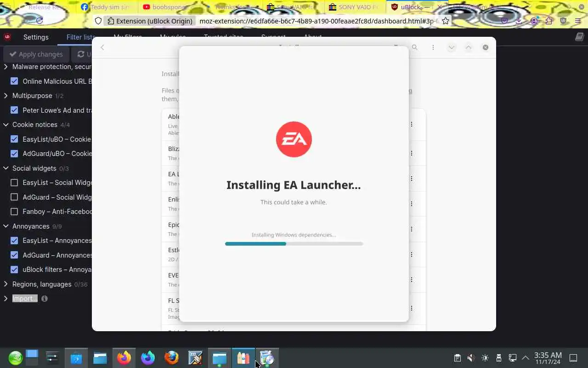
Task: Collapse the Annoyances section
Action: (6, 226)
